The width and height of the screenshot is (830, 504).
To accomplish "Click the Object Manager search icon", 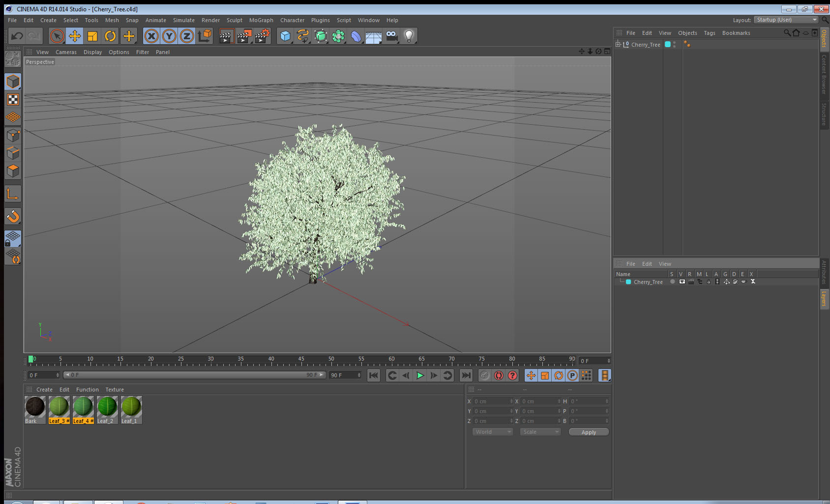I will [787, 33].
